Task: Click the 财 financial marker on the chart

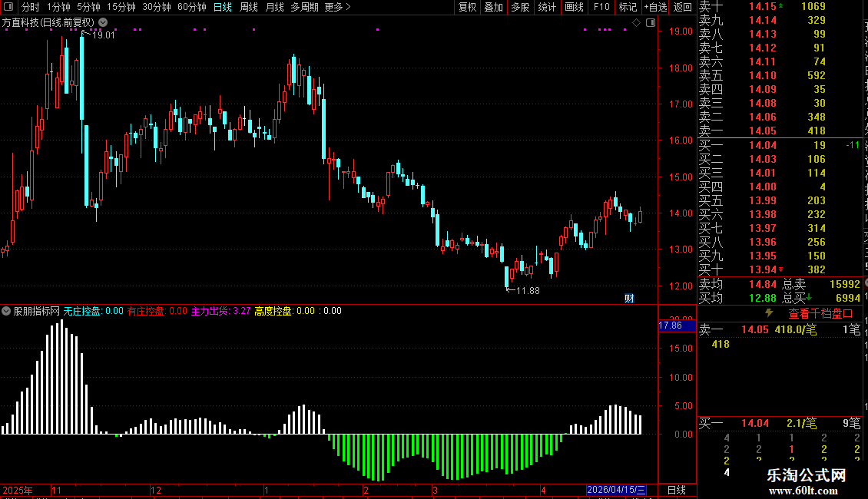Action: (629, 298)
